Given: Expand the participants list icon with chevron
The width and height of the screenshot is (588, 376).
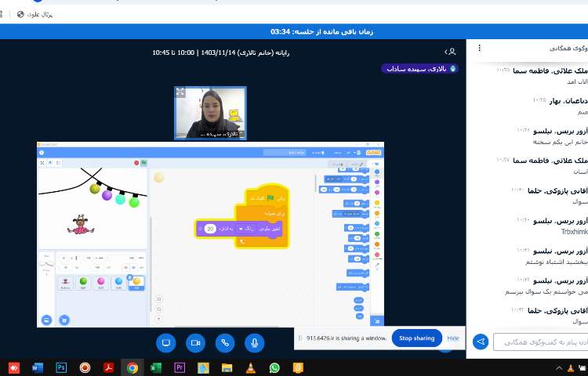Looking at the screenshot, I should tap(450, 52).
